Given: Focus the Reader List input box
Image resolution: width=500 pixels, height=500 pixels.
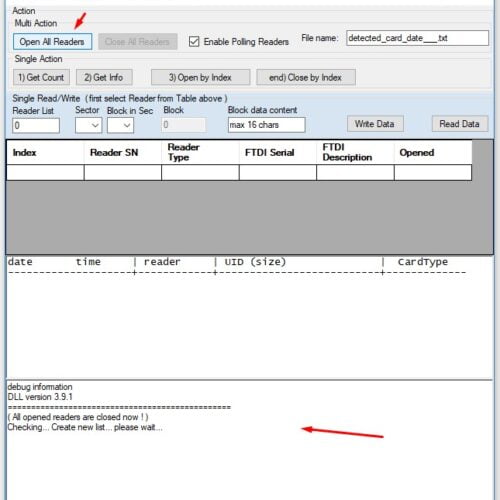Looking at the screenshot, I should (x=36, y=126).
